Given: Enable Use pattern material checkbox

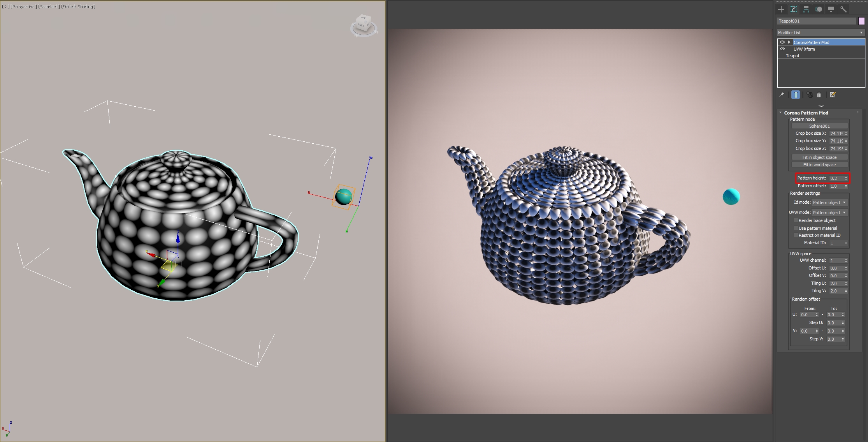Looking at the screenshot, I should coord(796,228).
